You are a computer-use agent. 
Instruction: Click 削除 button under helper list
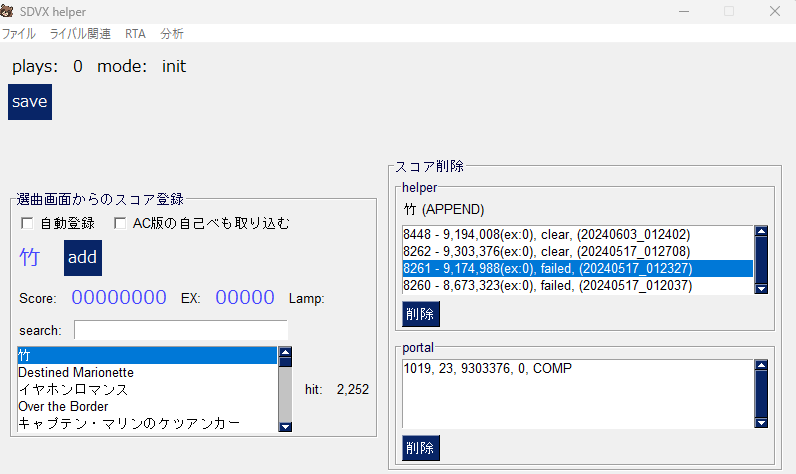point(420,314)
